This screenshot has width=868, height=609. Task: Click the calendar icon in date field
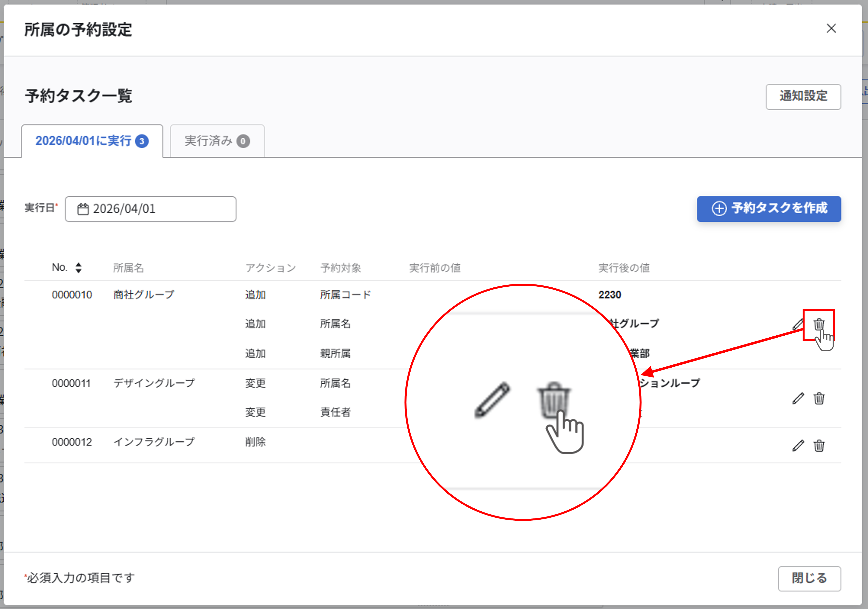(83, 209)
